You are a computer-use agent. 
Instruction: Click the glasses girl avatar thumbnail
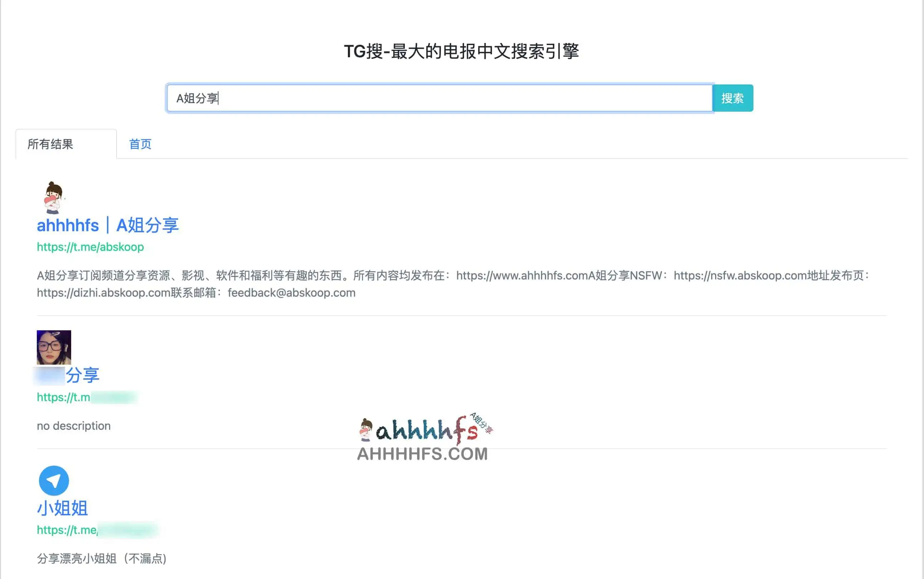point(54,348)
